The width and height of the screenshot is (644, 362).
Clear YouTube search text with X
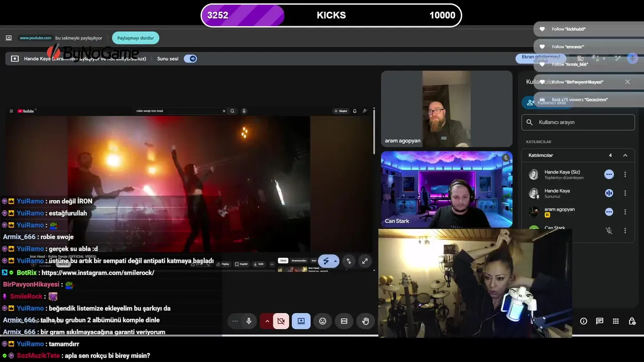point(224,111)
